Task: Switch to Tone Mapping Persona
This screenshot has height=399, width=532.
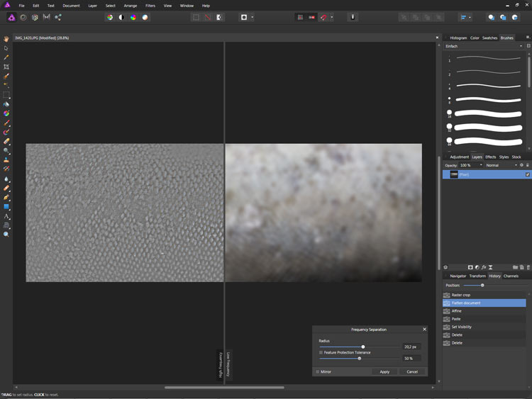Action: tap(47, 17)
